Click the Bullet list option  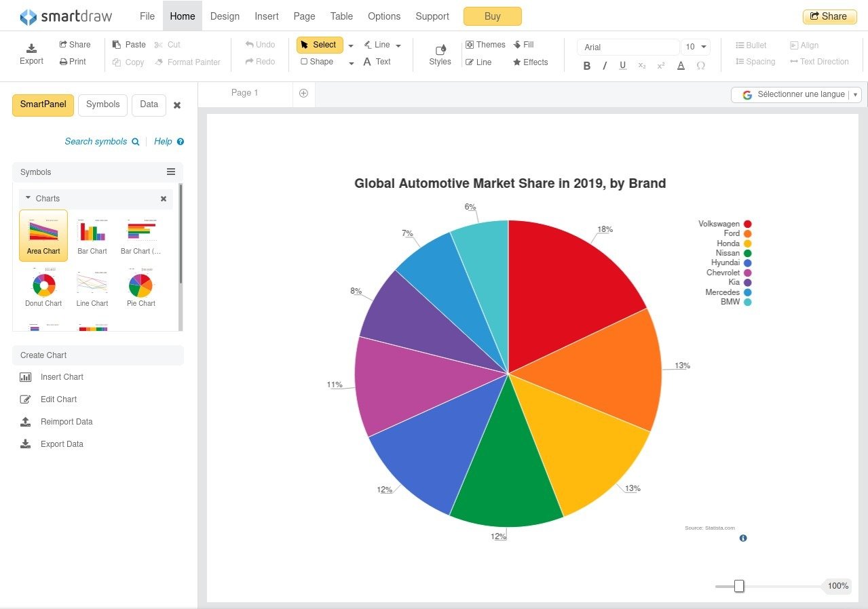[x=751, y=45]
